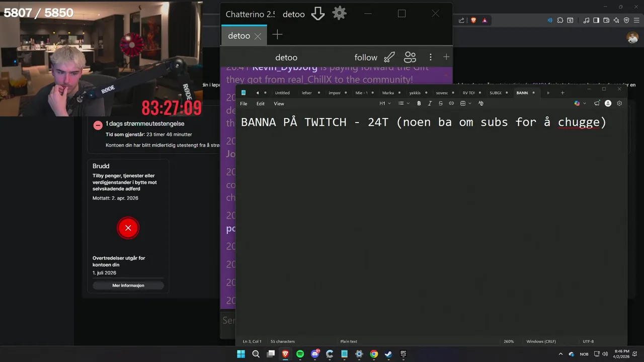Open Brave Wallet icon
This screenshot has height=362, width=644.
tap(606, 20)
